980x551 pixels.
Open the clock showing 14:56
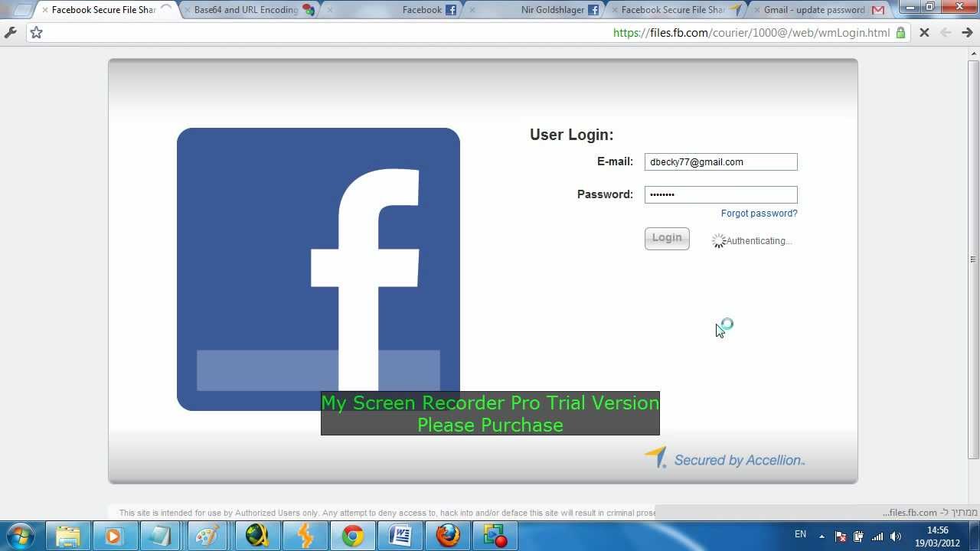pos(937,536)
